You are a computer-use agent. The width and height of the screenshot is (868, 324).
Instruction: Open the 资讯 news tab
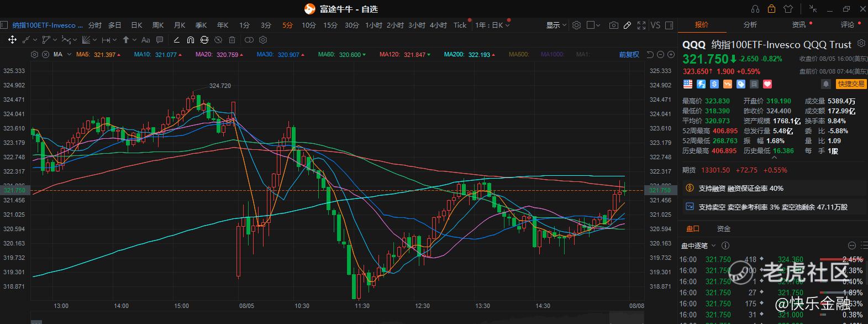coord(799,25)
